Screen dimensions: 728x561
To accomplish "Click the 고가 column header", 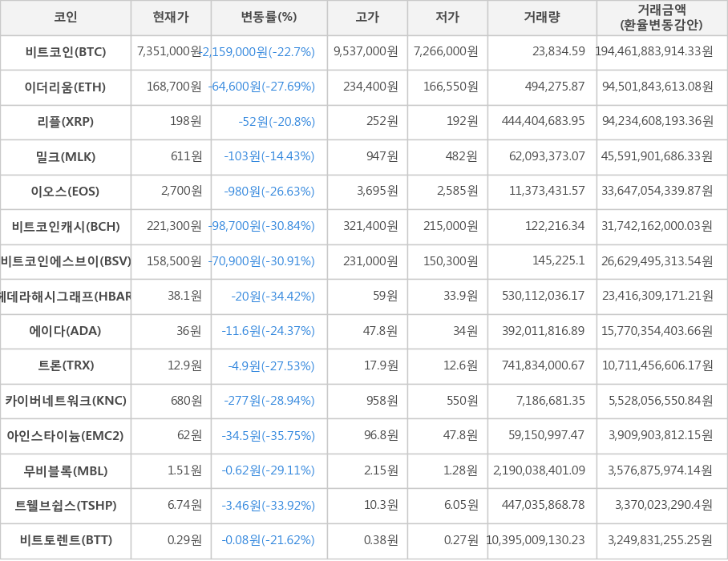I will coord(367,18).
